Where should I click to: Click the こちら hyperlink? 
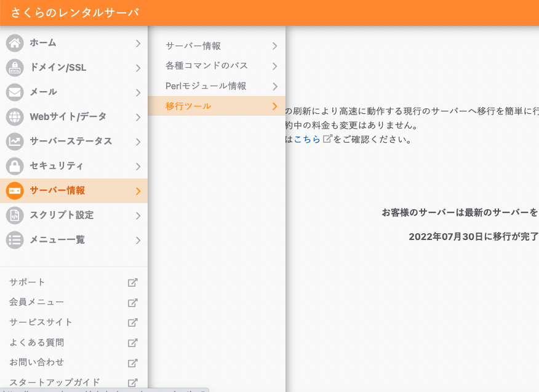307,139
